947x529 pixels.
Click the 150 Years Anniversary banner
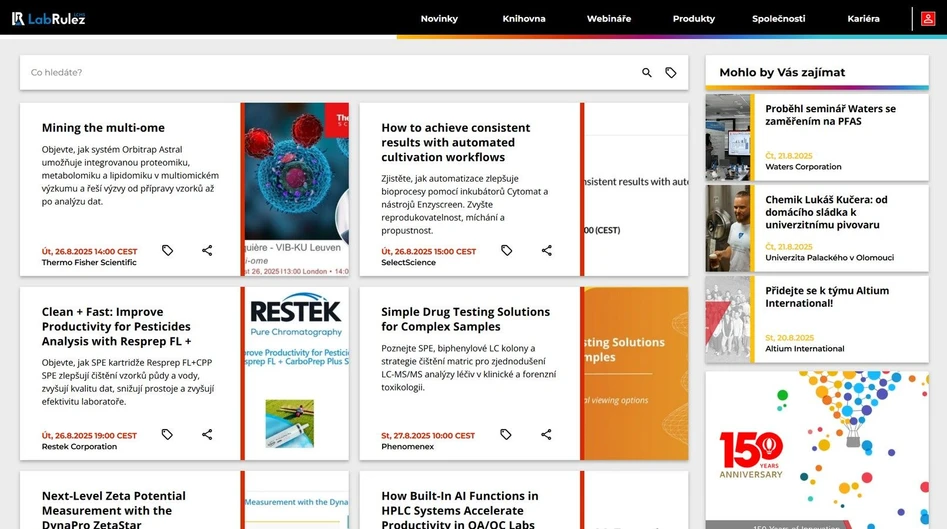pos(816,450)
